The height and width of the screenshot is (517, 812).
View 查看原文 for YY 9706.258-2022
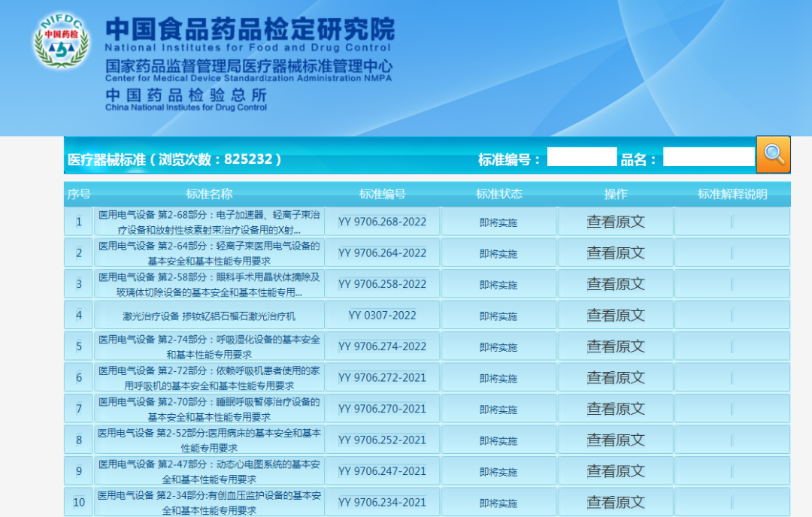pos(616,284)
